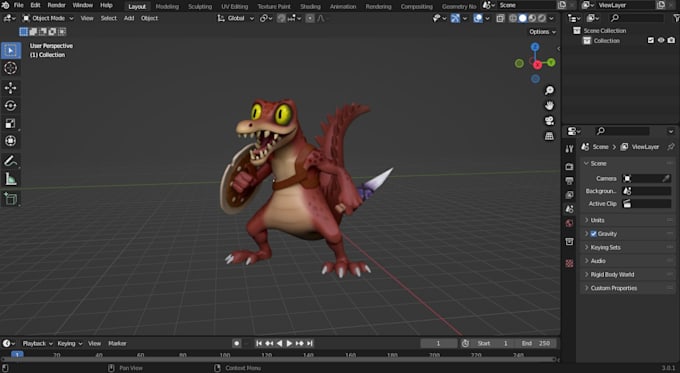Viewport: 680px width, 373px height.
Task: Open the Playback dropdown
Action: (37, 343)
